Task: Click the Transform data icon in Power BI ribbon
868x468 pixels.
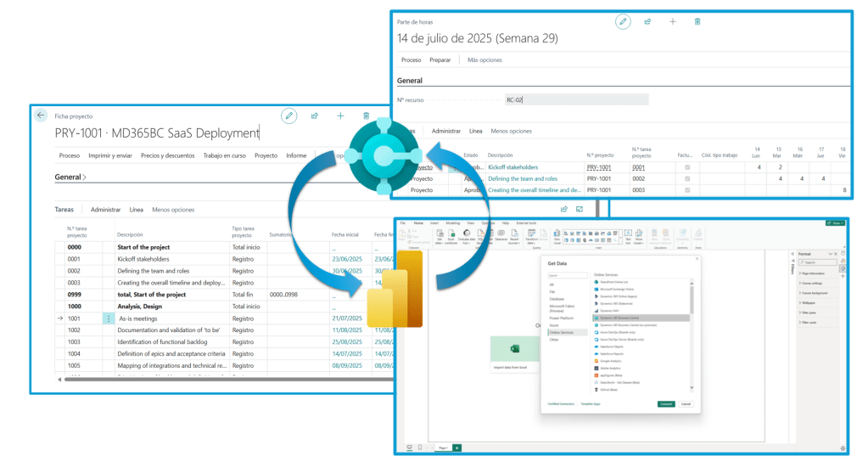Action: click(x=531, y=235)
